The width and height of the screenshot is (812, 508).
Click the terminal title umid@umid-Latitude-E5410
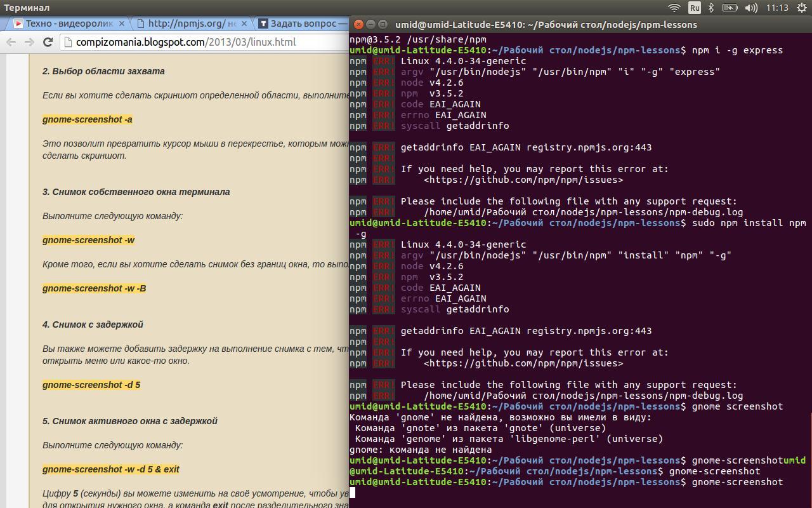[546, 25]
